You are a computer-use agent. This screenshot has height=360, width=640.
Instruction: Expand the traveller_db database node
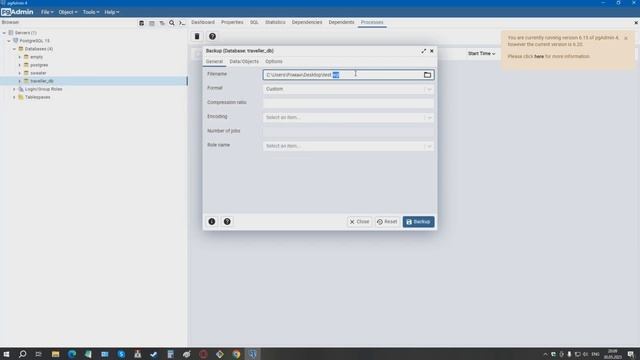click(x=19, y=81)
